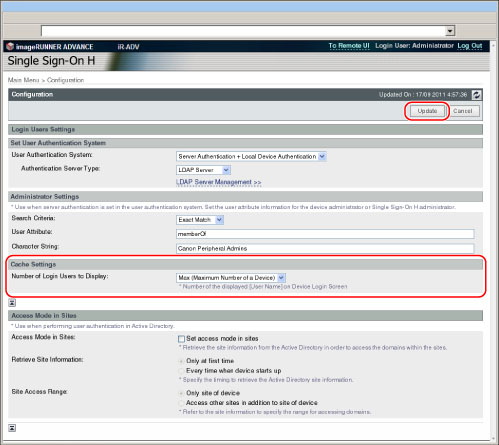Click the imageRUNNER ADVANCE logo icon
499x445 pixels.
click(x=10, y=46)
